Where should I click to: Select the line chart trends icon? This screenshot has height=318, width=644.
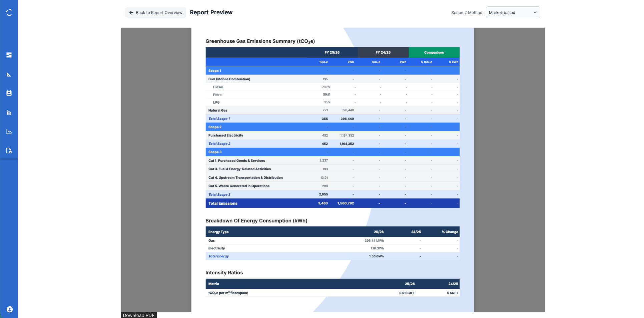tap(9, 132)
